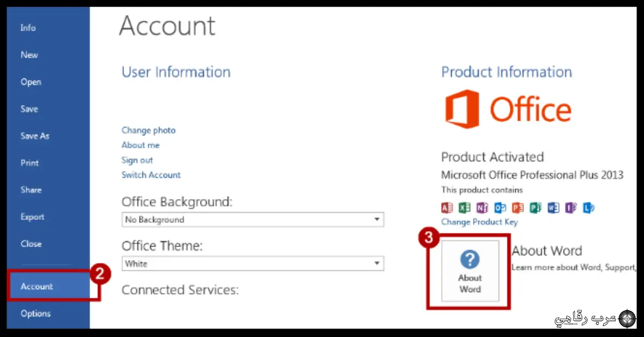Click the Outlook product icon
Screen dimensions: 644x337
pyautogui.click(x=500, y=208)
